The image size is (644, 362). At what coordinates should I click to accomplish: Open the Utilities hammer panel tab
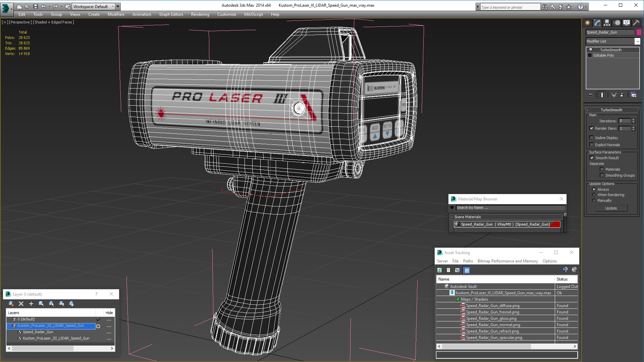click(636, 23)
